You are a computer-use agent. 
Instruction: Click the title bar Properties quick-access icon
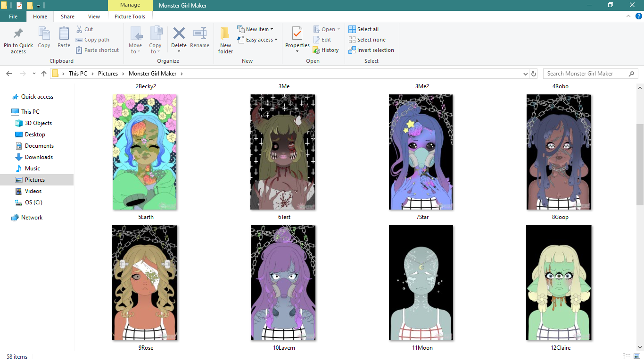[19, 5]
